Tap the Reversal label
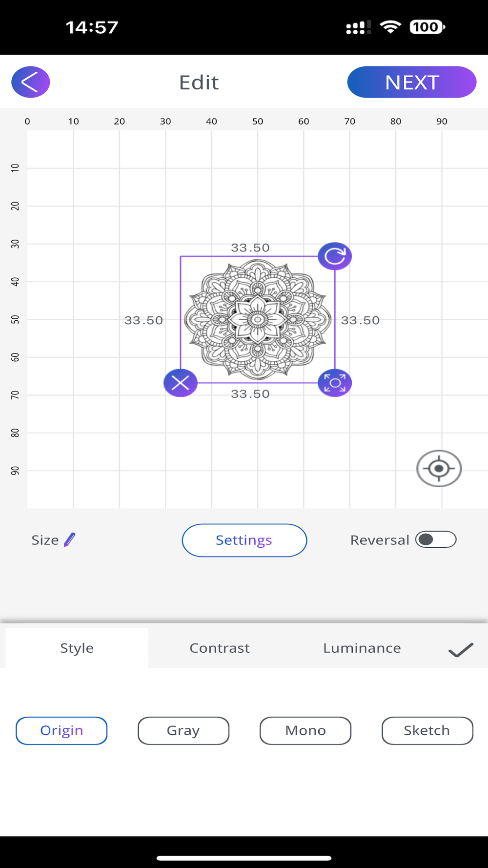The image size is (488, 868). (380, 540)
